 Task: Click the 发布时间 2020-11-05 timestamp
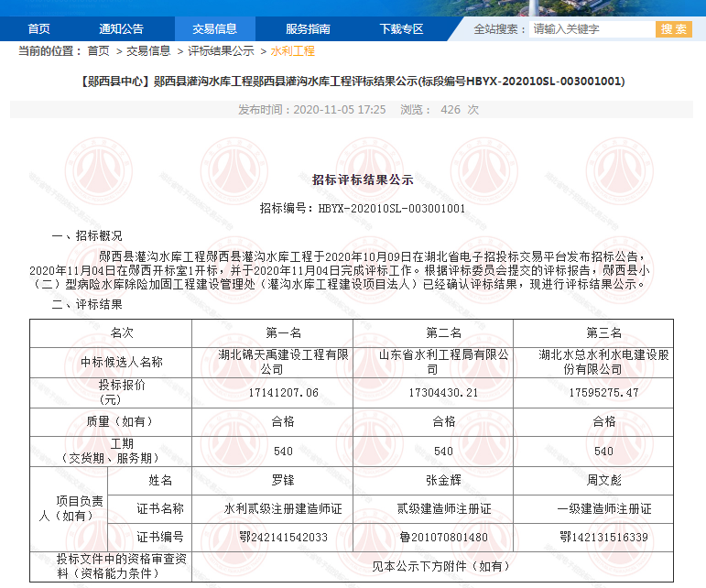pyautogui.click(x=311, y=110)
